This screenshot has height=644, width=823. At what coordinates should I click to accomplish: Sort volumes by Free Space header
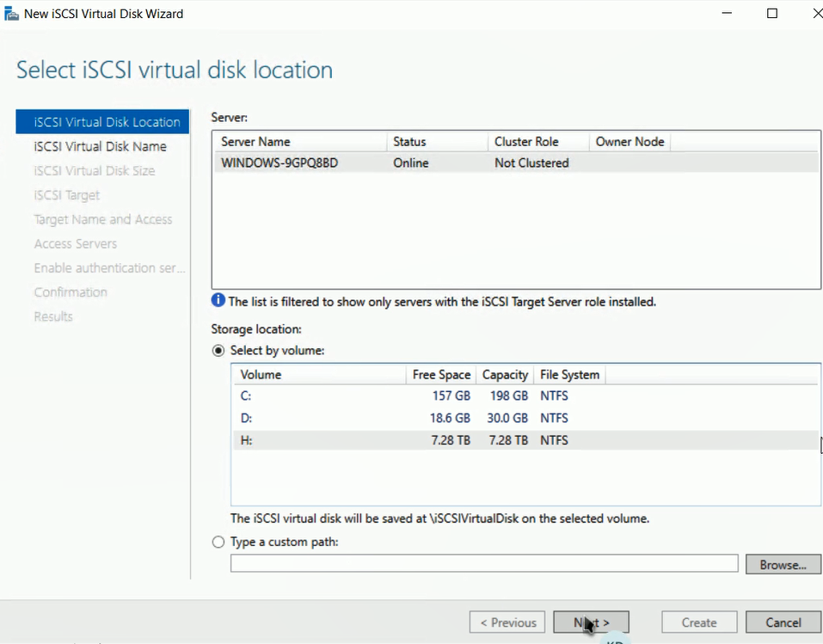pos(441,375)
